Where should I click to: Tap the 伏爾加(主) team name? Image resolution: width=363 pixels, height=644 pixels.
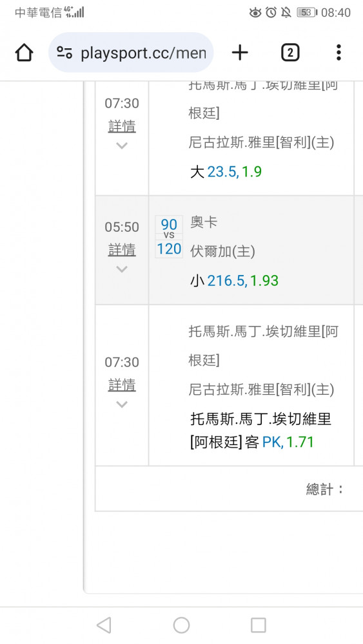tap(222, 251)
